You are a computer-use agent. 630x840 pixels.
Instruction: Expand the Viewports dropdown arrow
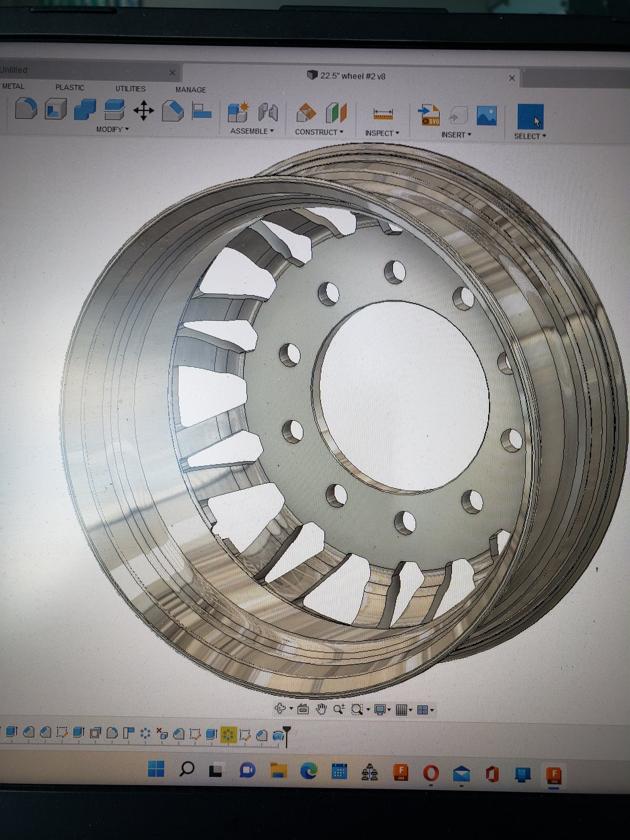click(x=432, y=711)
